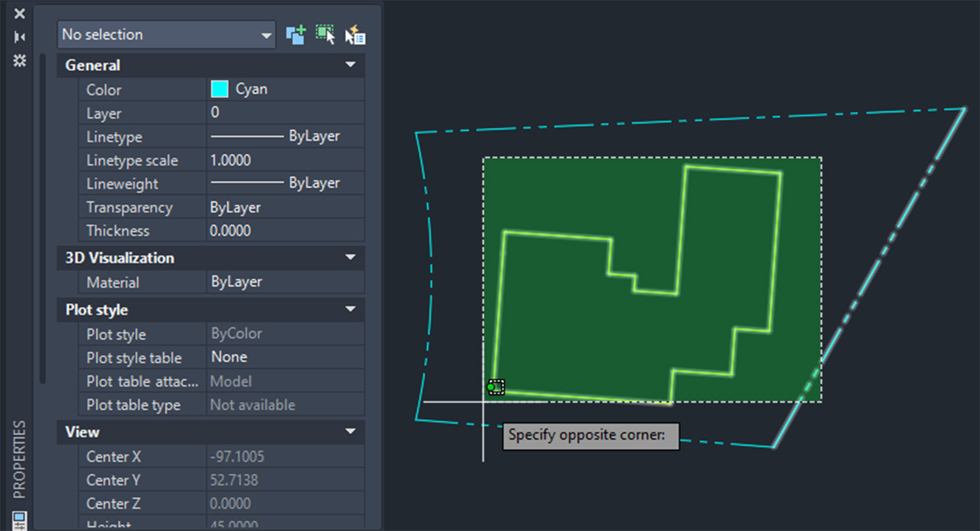980x531 pixels.
Task: Select the Layer value field
Action: pos(286,113)
